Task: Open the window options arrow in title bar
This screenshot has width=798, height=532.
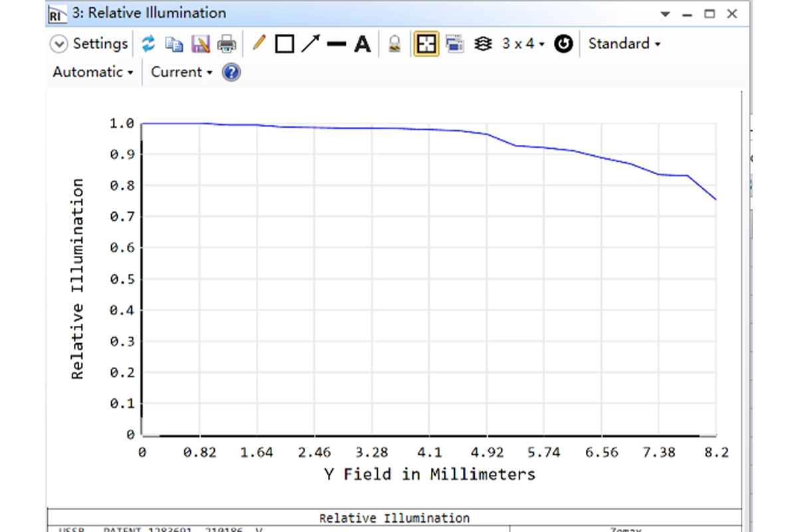Action: tap(665, 14)
